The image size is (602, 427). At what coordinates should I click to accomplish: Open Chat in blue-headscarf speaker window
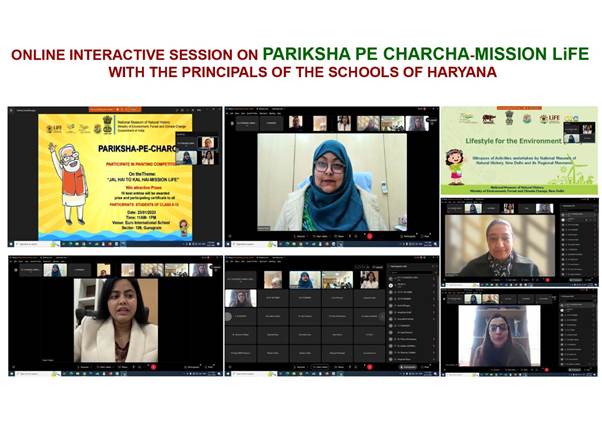pos(426,236)
